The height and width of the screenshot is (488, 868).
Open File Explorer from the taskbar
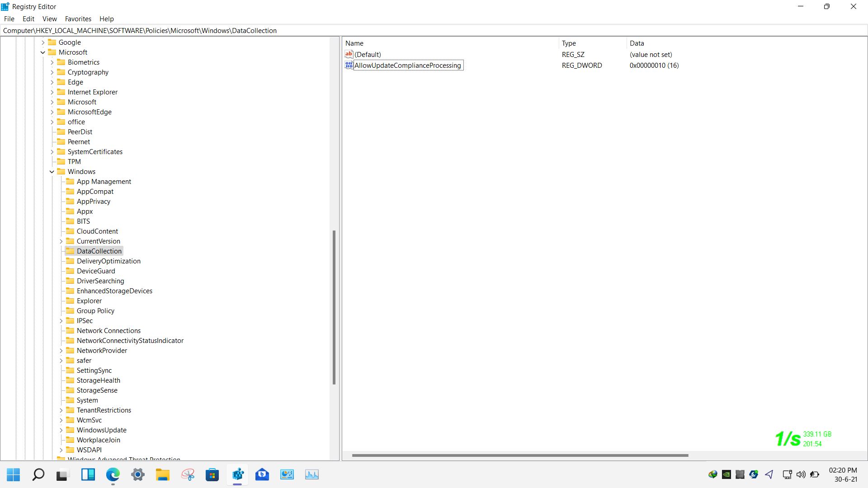(x=163, y=474)
